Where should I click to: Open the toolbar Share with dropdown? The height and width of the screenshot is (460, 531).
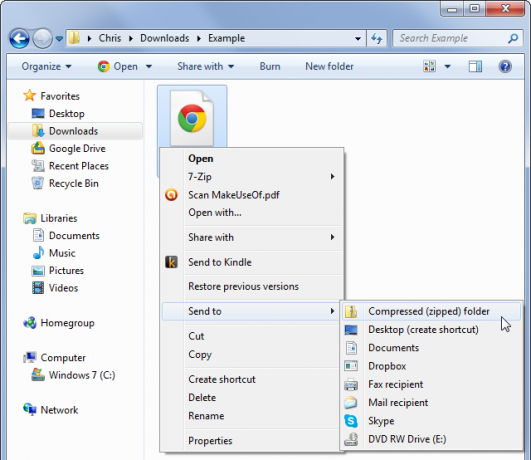[206, 66]
